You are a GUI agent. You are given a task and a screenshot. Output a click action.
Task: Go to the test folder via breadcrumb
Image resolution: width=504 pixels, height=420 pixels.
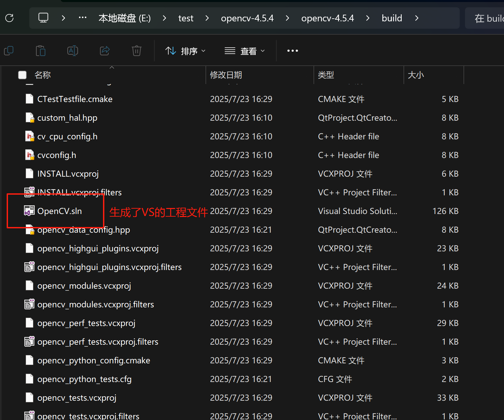[x=186, y=18]
